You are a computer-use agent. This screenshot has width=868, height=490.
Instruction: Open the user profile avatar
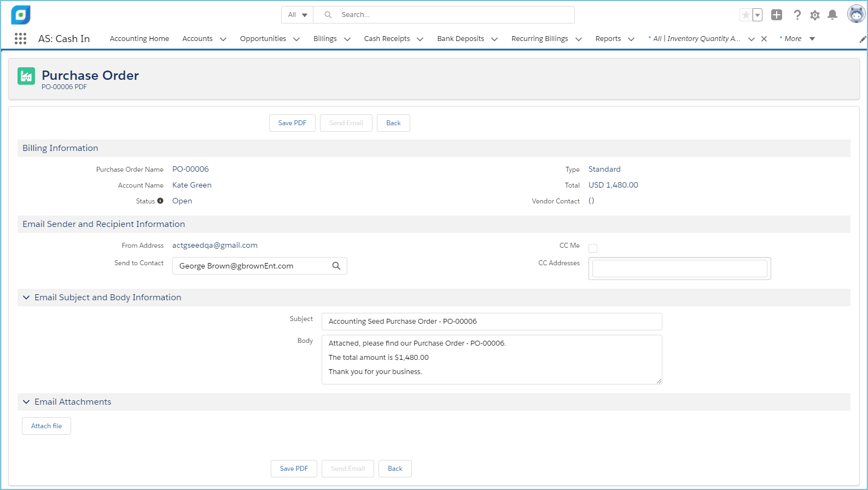855,14
